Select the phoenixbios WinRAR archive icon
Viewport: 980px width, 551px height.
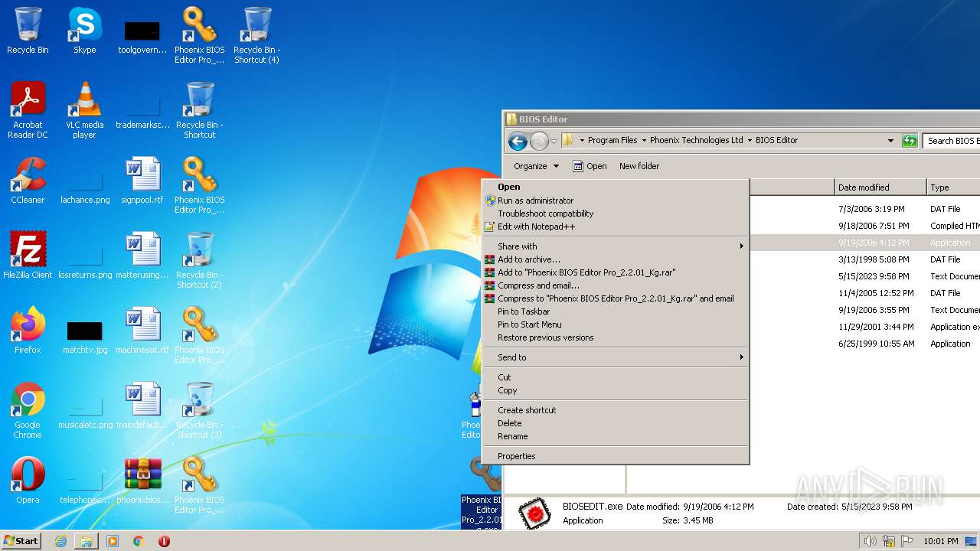point(142,481)
